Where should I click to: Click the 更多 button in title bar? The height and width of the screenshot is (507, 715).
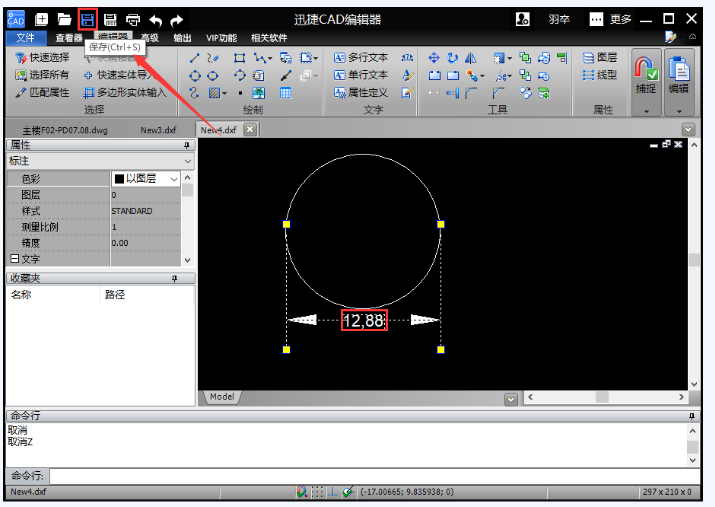(610, 19)
